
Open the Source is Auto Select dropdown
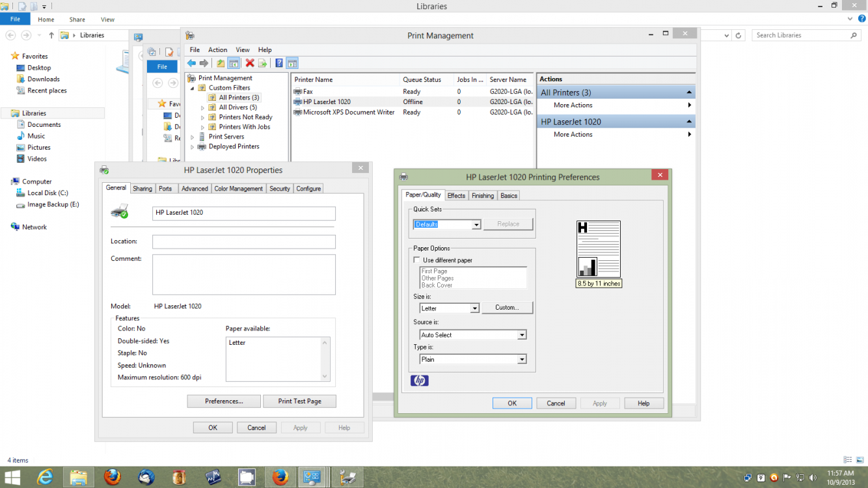click(522, 335)
